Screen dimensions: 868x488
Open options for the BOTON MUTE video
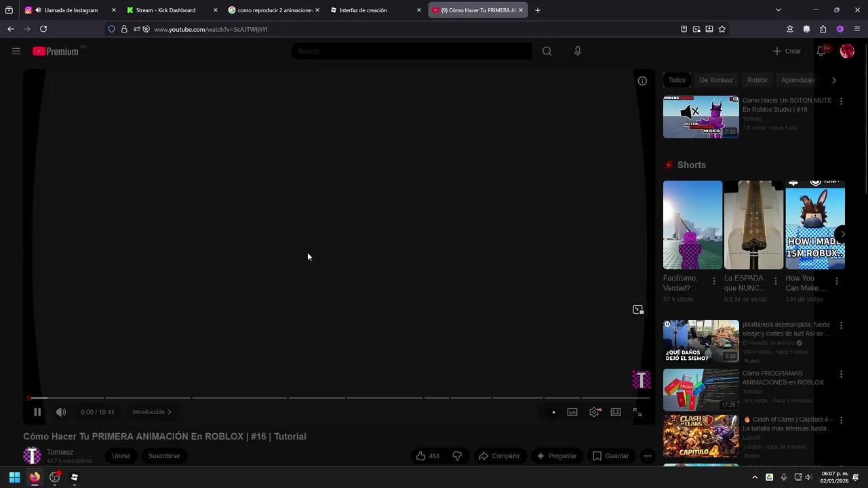(842, 101)
